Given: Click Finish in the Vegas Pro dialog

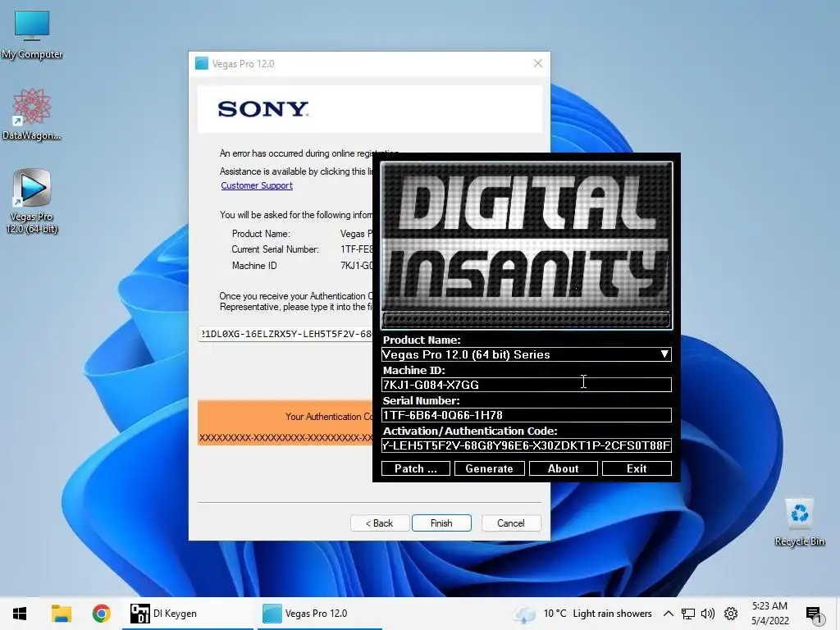Looking at the screenshot, I should click(441, 523).
